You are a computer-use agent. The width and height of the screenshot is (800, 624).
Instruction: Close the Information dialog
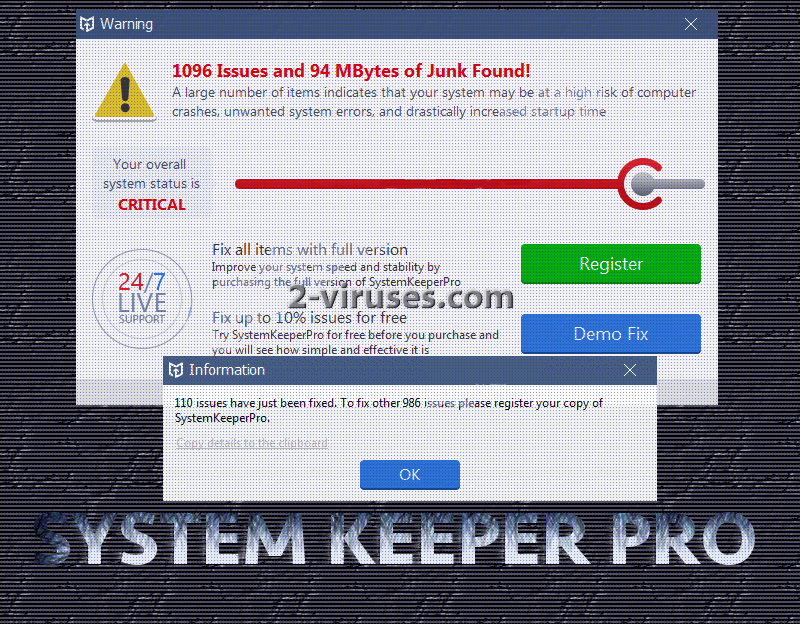(630, 370)
